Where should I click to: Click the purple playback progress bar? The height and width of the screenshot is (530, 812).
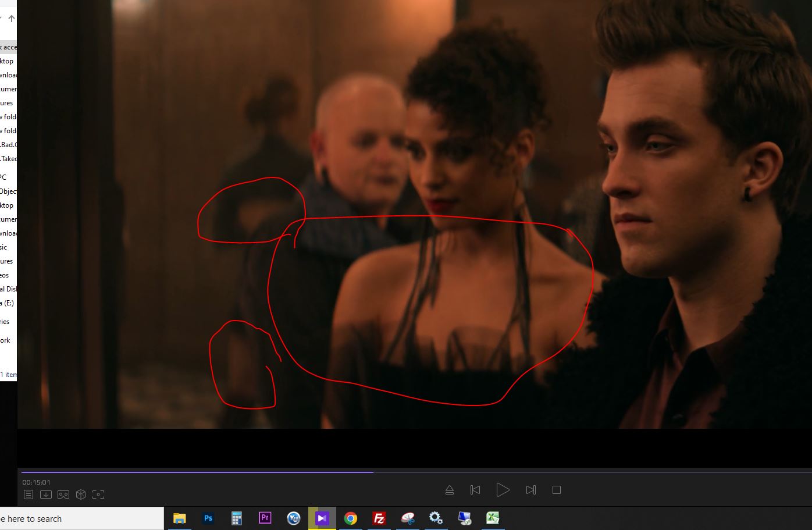pos(198,472)
